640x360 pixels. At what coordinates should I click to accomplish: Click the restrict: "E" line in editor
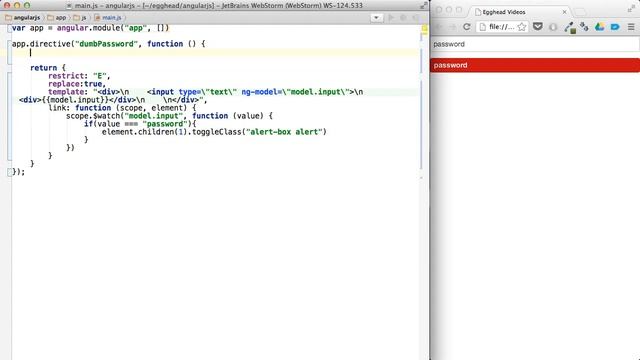click(x=79, y=76)
